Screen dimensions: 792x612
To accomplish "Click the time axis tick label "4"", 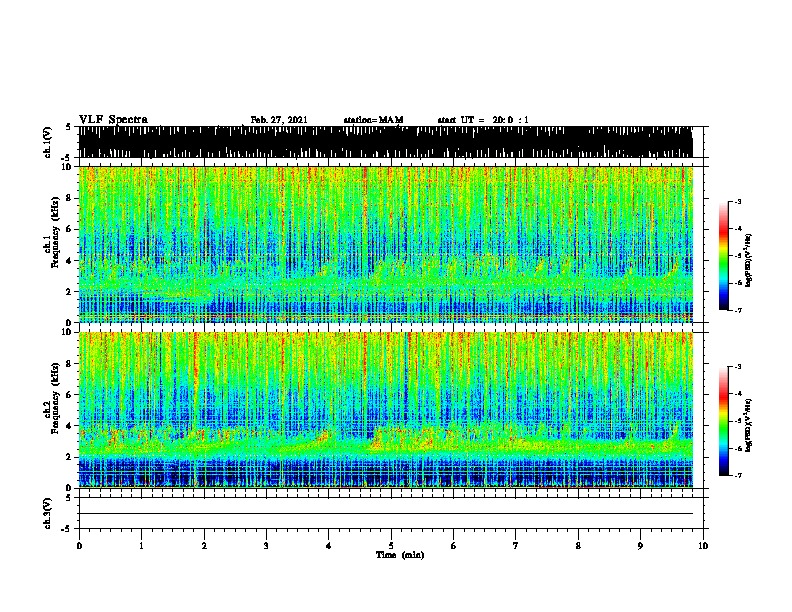I will 329,546.
